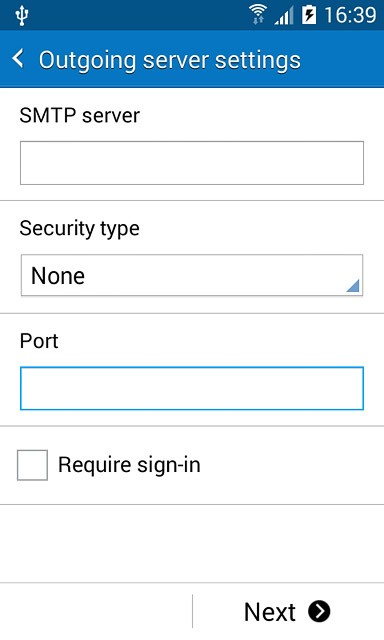Focus the SMTP server input field

192,163
